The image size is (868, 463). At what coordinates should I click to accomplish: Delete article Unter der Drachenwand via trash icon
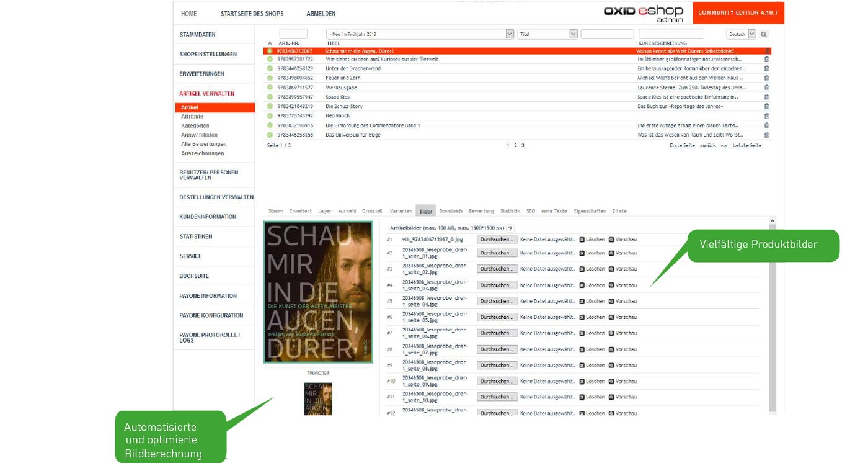point(766,68)
